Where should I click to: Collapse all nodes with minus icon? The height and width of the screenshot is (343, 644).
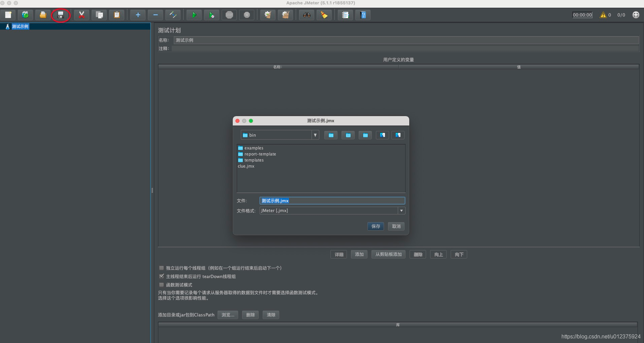pos(155,15)
